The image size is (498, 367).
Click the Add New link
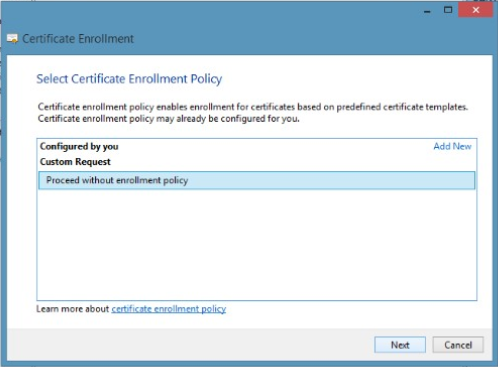click(452, 146)
